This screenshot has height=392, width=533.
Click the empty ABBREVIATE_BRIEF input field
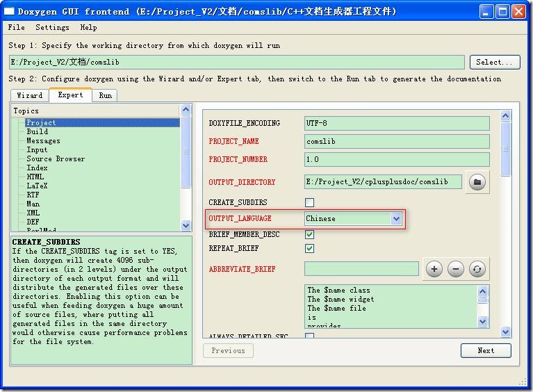(x=361, y=269)
